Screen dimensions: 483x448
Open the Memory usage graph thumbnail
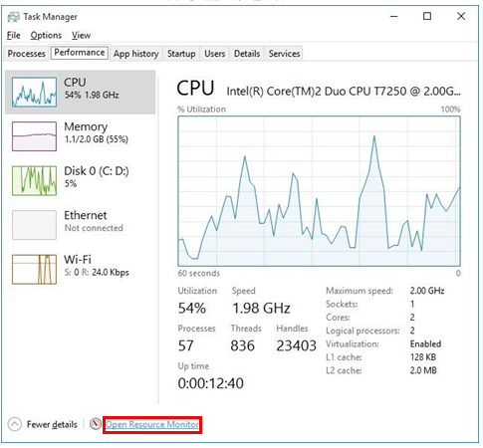point(34,136)
